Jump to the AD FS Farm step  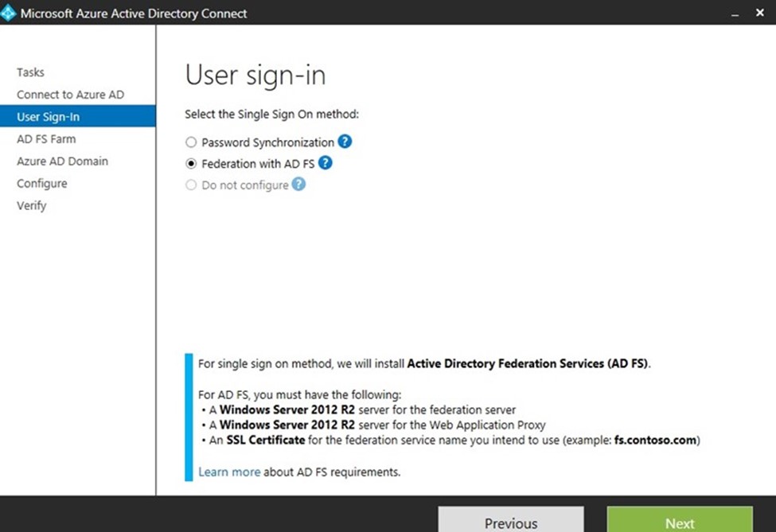46,139
